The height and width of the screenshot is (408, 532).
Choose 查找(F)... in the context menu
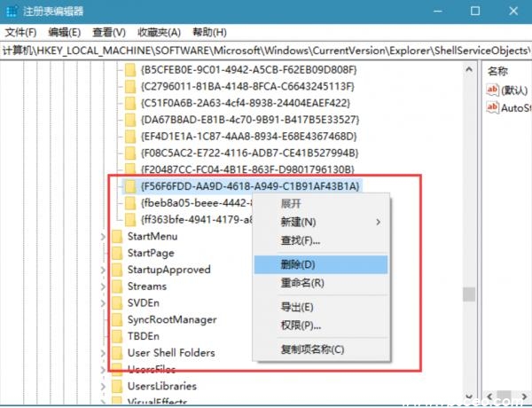(321, 240)
